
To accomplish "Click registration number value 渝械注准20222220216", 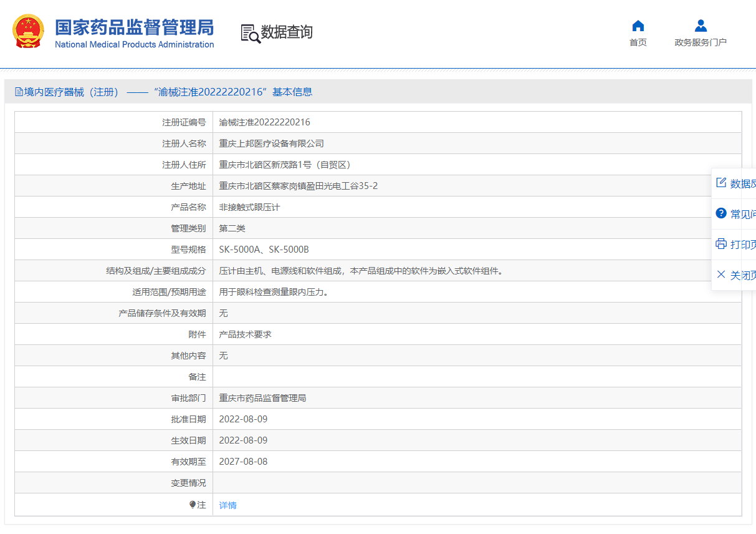I will pyautogui.click(x=265, y=122).
